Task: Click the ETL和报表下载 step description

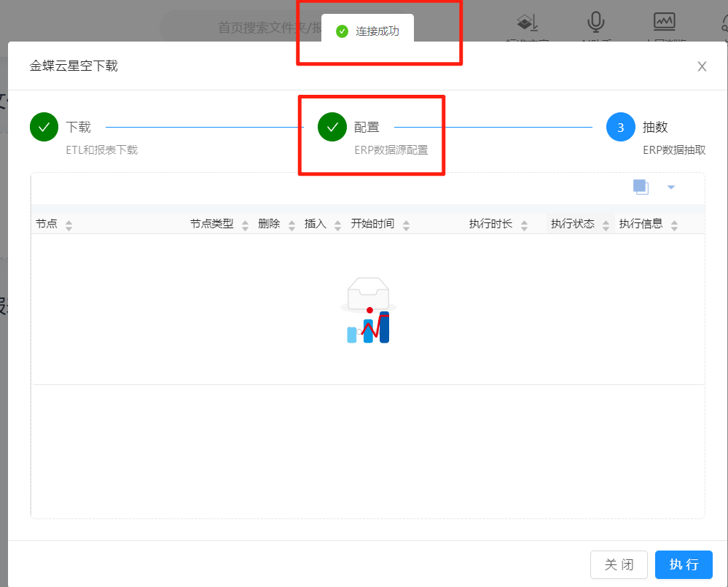Action: [102, 150]
